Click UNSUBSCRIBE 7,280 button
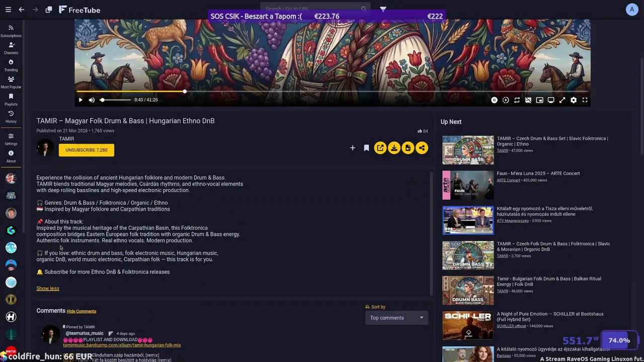644x362 pixels. 87,150
